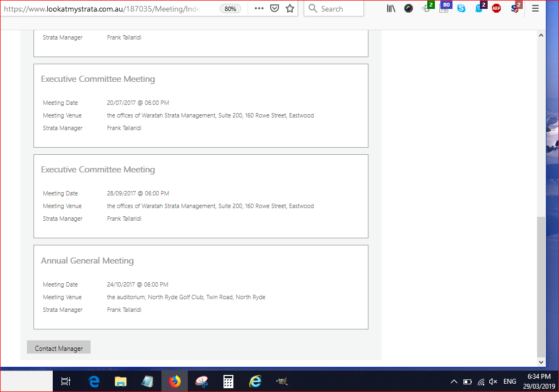The height and width of the screenshot is (392, 559).
Task: Click the Skype extension icon
Action: tap(461, 8)
